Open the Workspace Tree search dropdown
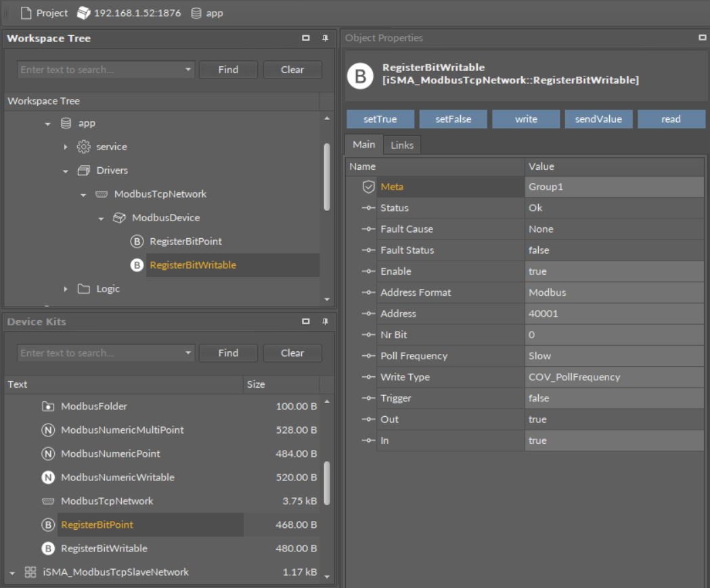The width and height of the screenshot is (710, 588). 187,70
